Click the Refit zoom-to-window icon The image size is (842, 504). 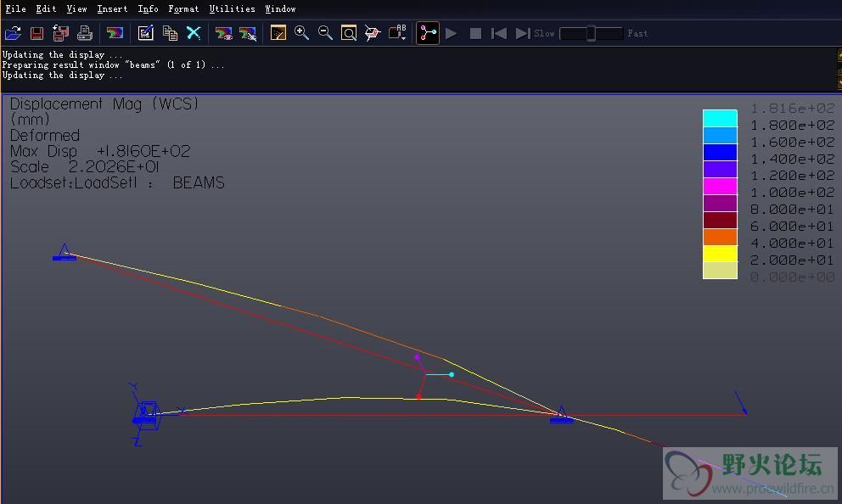point(349,33)
